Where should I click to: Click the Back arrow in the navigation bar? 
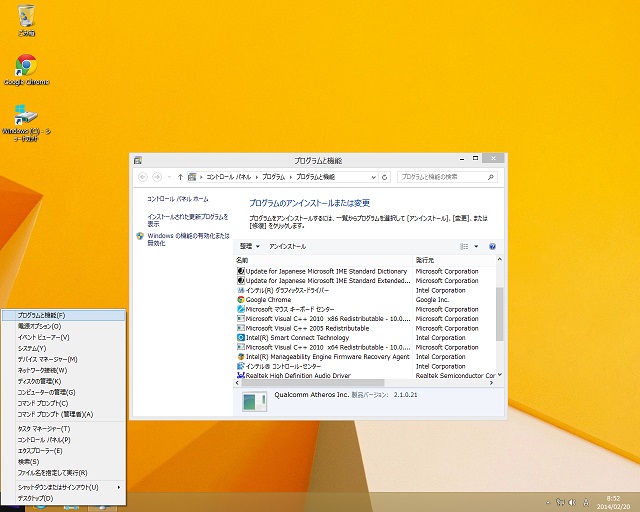pos(142,176)
